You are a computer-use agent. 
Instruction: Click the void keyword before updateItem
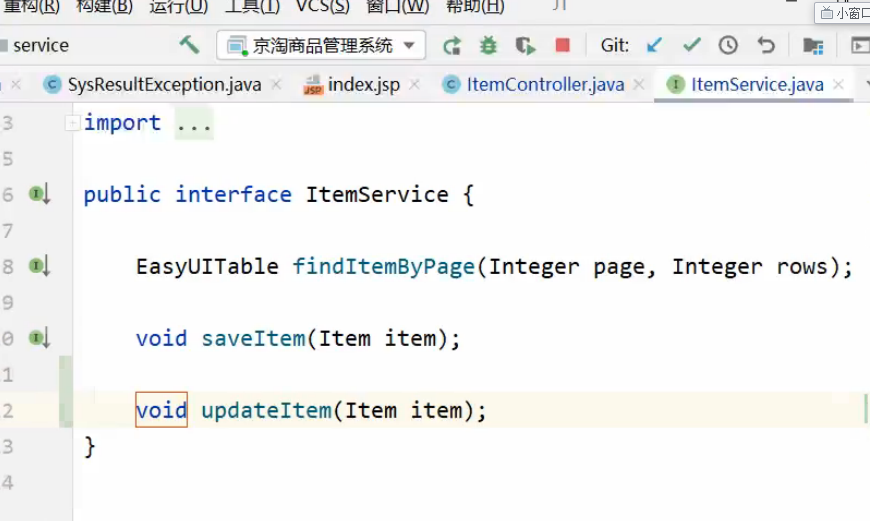point(161,411)
